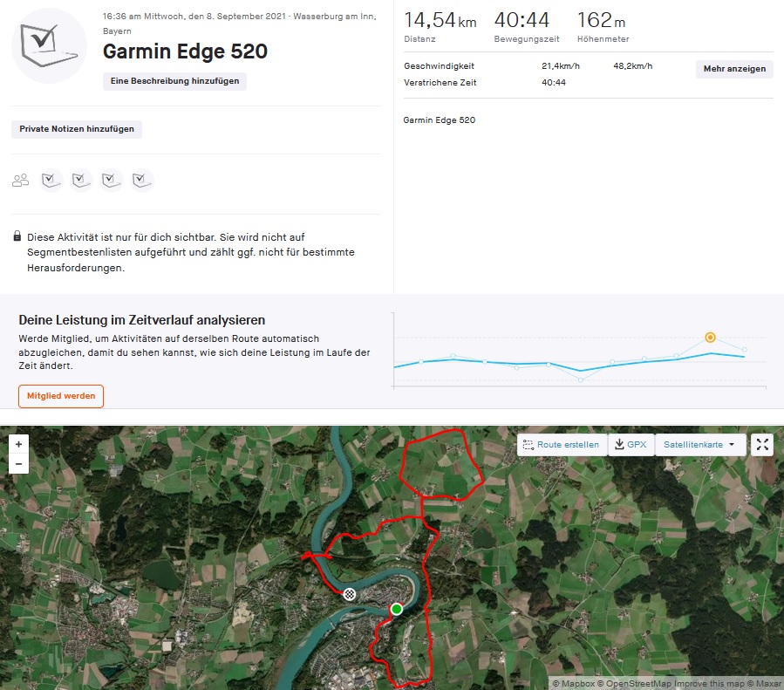Viewport: 784px width, 690px height.
Task: Click the lock privacy icon
Action: [17, 236]
